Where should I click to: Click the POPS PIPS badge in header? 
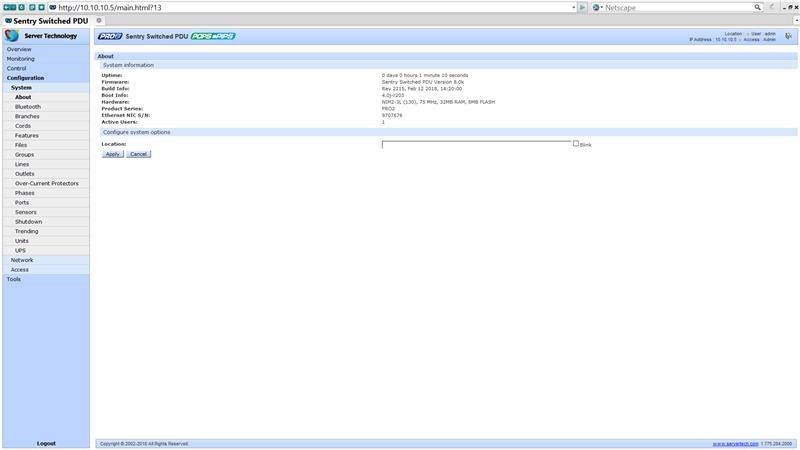(213, 36)
